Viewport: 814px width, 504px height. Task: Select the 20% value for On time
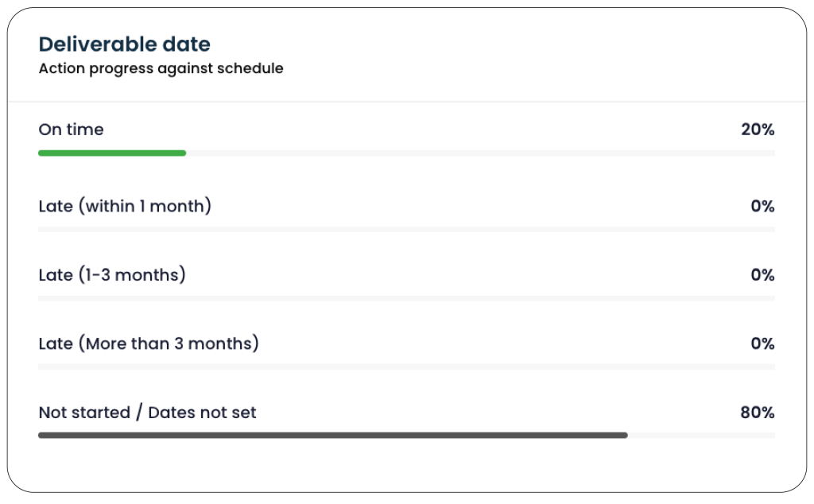(758, 130)
